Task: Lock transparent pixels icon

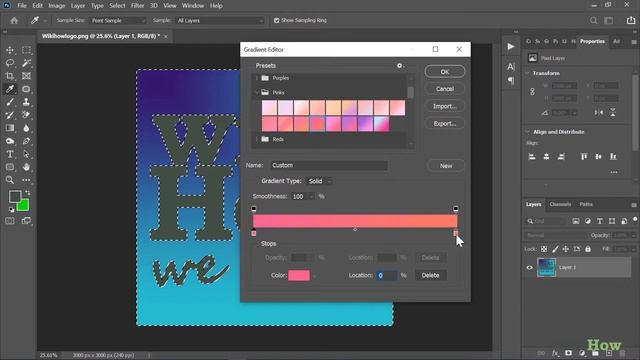Action: (544, 249)
